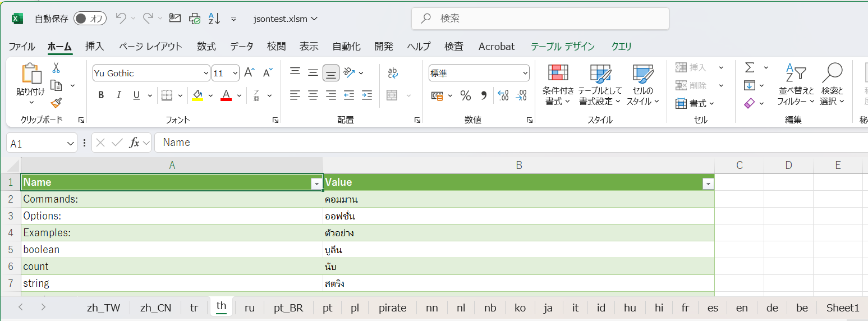Screen dimensions: 868x321
Task: Open the number format 標準 dropdown
Action: [525, 74]
